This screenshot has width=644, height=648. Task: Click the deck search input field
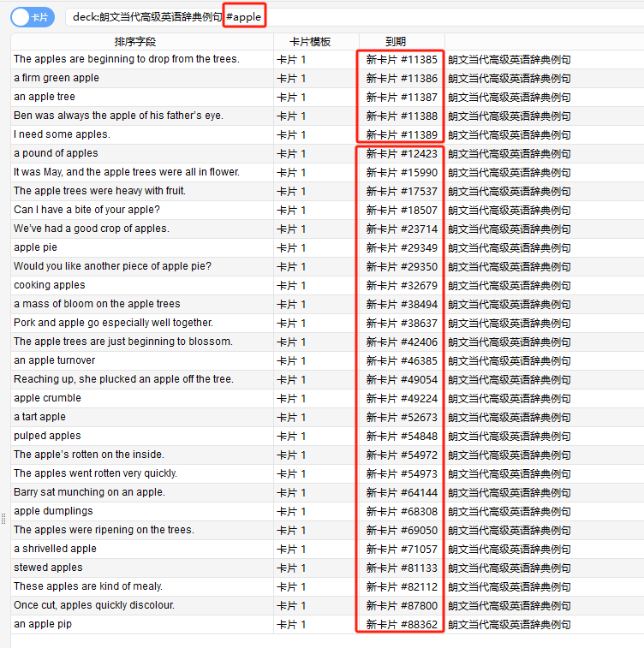tap(355, 17)
